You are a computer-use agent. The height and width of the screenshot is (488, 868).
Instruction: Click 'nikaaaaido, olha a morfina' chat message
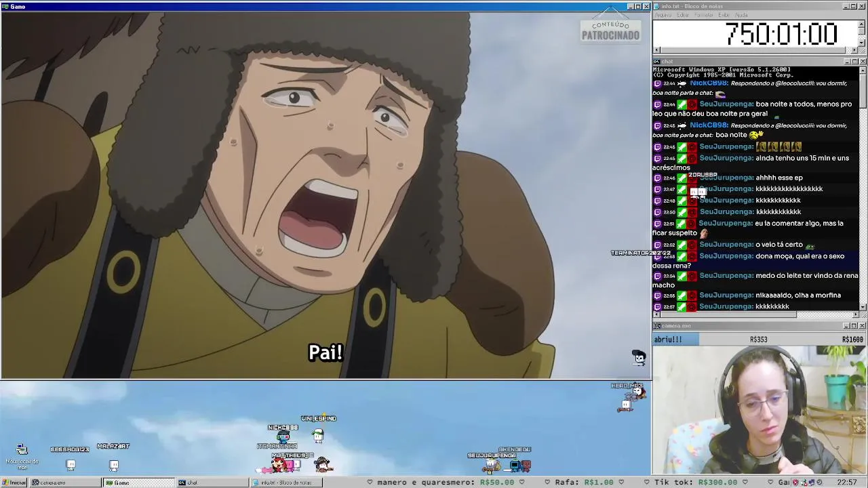pos(798,295)
